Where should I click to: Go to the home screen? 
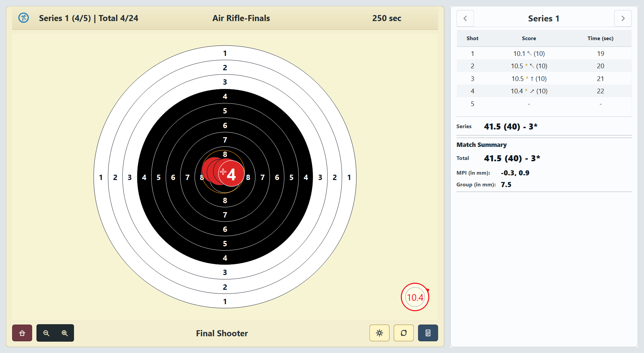(22, 333)
